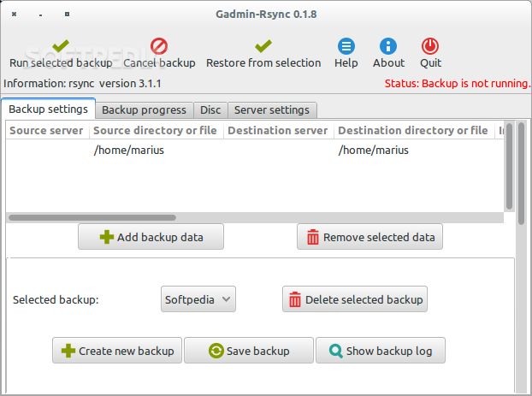This screenshot has width=532, height=396.
Task: Sort by Source server column header
Action: click(x=46, y=130)
